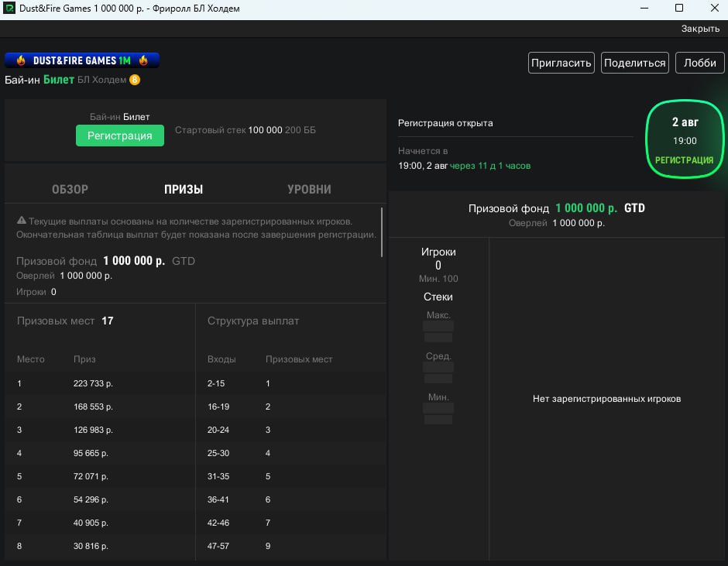The width and height of the screenshot is (728, 566).
Task: Click the Входы column header
Action: [x=221, y=359]
